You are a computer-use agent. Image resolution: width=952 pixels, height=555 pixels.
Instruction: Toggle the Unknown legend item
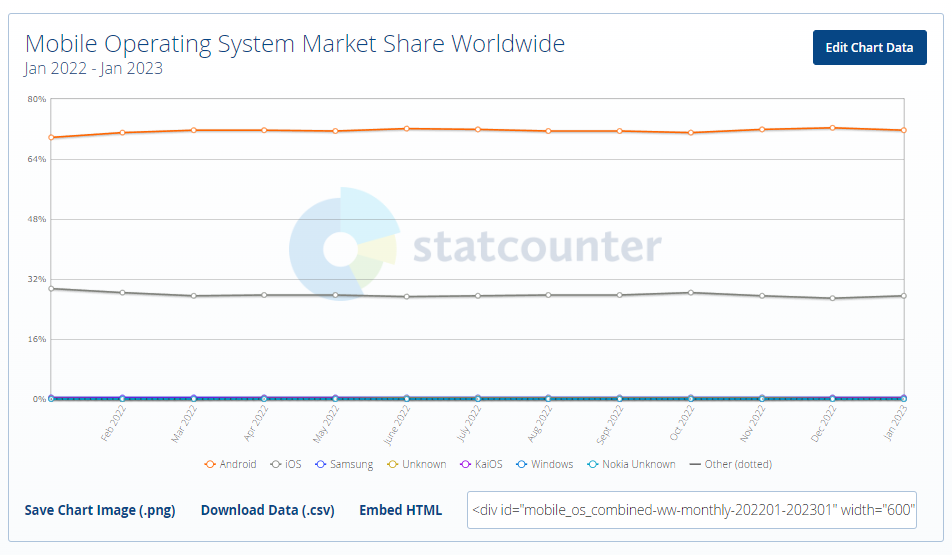(418, 464)
